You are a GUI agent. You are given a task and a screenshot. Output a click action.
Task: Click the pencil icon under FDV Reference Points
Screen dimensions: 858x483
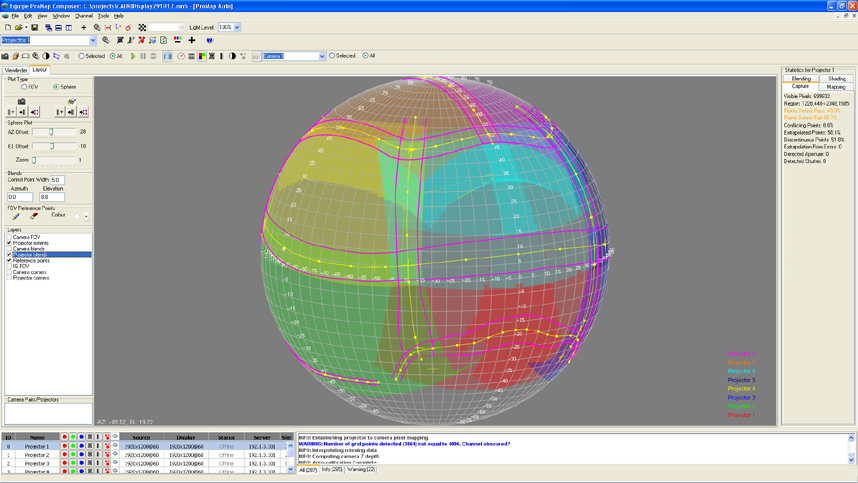point(16,215)
